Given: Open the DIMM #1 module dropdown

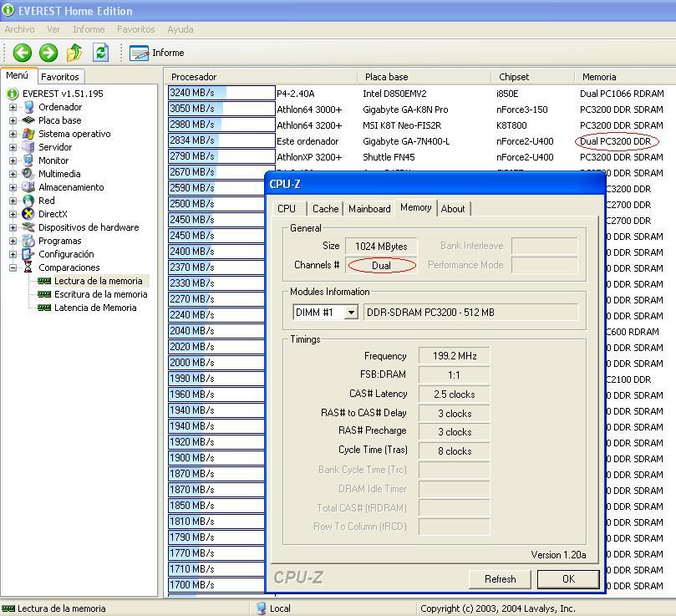Looking at the screenshot, I should point(351,312).
